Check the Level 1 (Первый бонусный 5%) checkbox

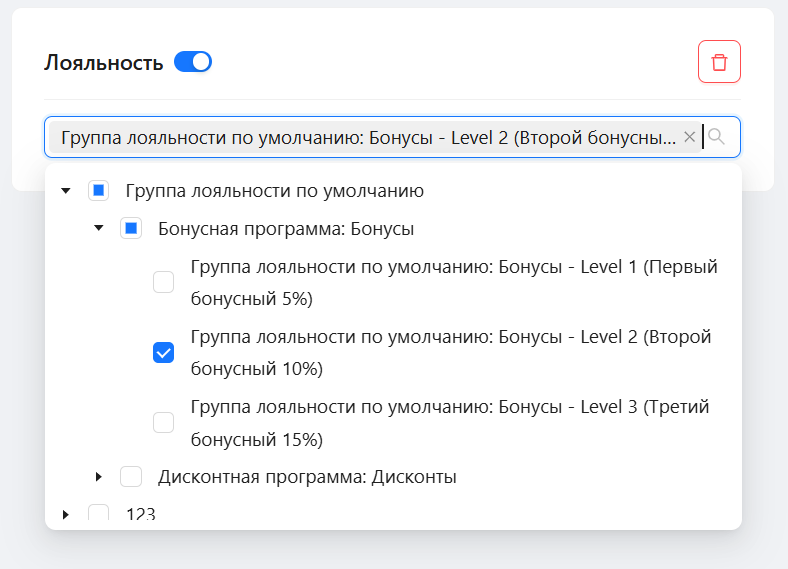click(x=163, y=283)
